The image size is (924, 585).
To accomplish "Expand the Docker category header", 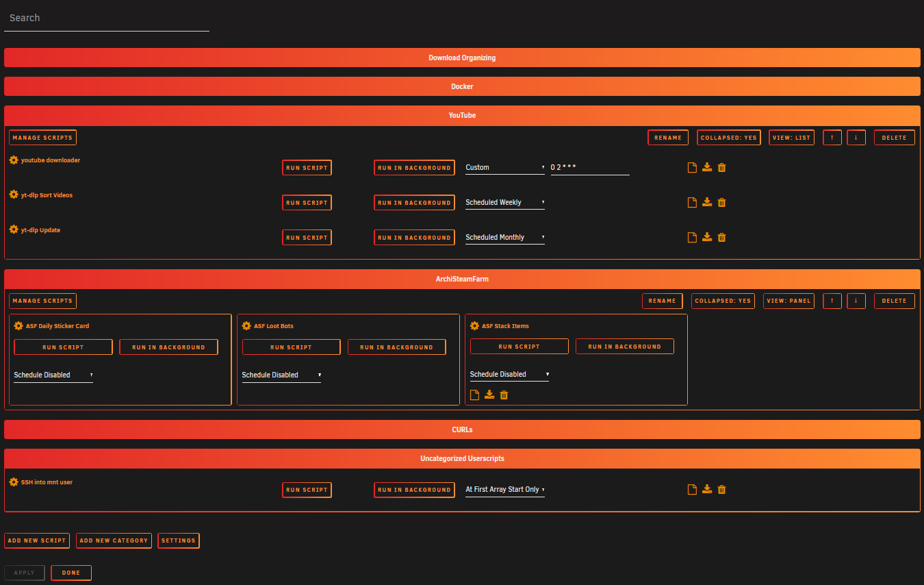I will (462, 86).
